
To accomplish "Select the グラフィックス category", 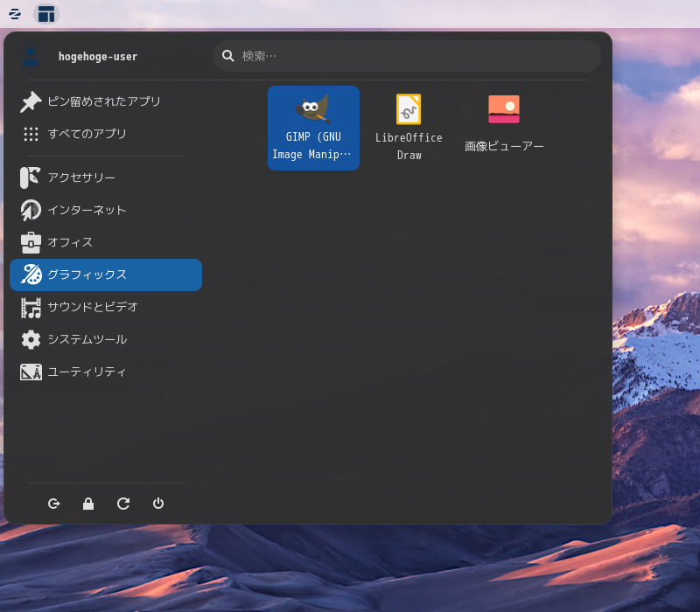I will pyautogui.click(x=106, y=275).
